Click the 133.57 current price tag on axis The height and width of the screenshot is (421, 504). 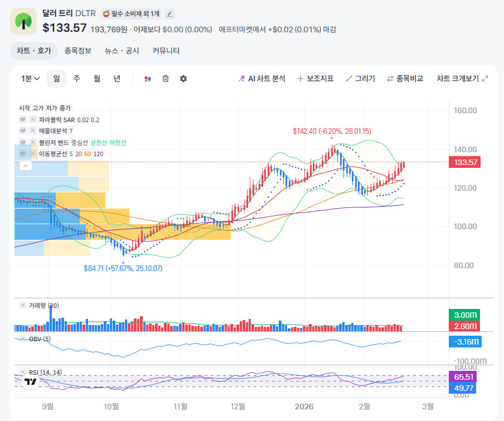coord(465,162)
